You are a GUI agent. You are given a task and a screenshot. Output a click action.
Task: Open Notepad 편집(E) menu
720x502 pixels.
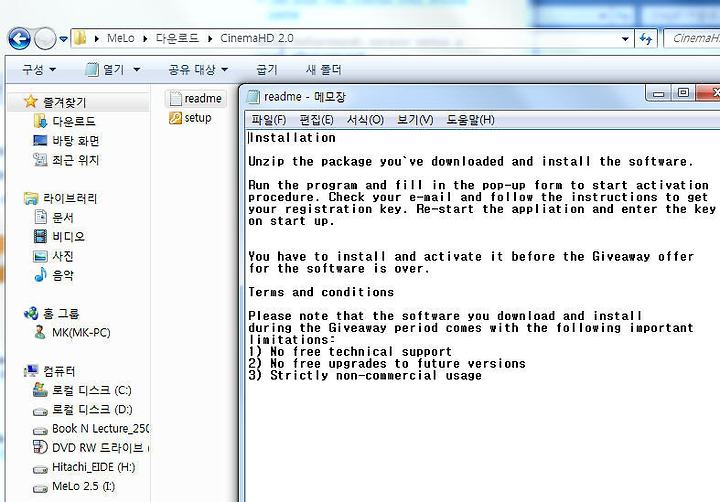(316, 120)
